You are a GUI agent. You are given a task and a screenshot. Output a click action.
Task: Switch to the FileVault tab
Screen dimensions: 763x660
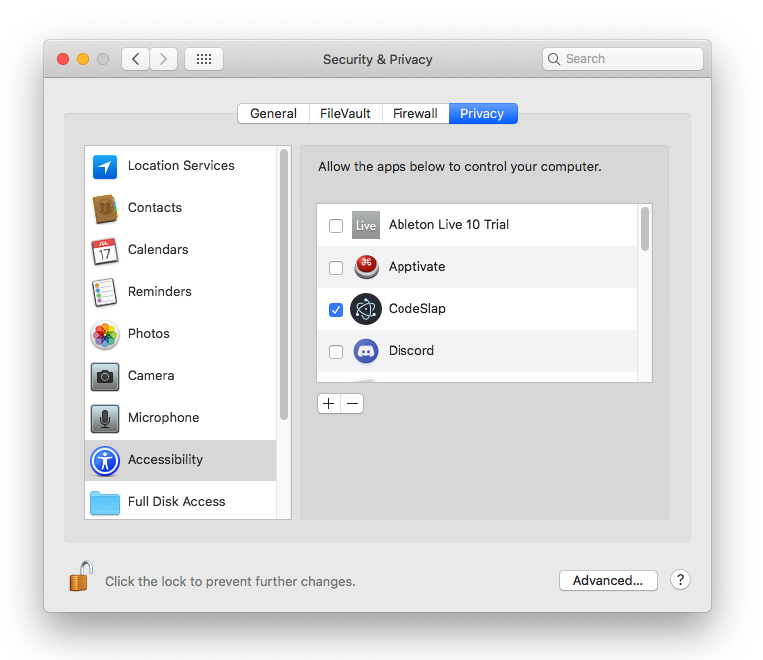click(x=345, y=113)
